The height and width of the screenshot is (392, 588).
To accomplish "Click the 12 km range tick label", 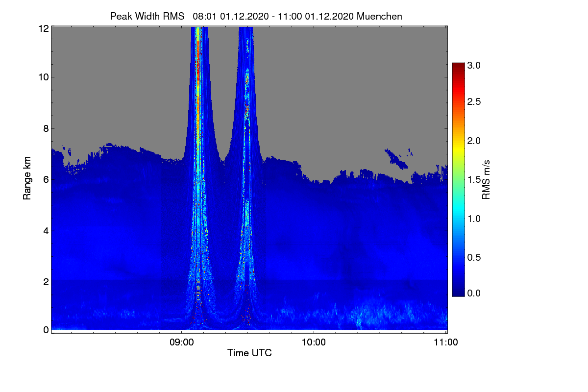I will [x=43, y=28].
